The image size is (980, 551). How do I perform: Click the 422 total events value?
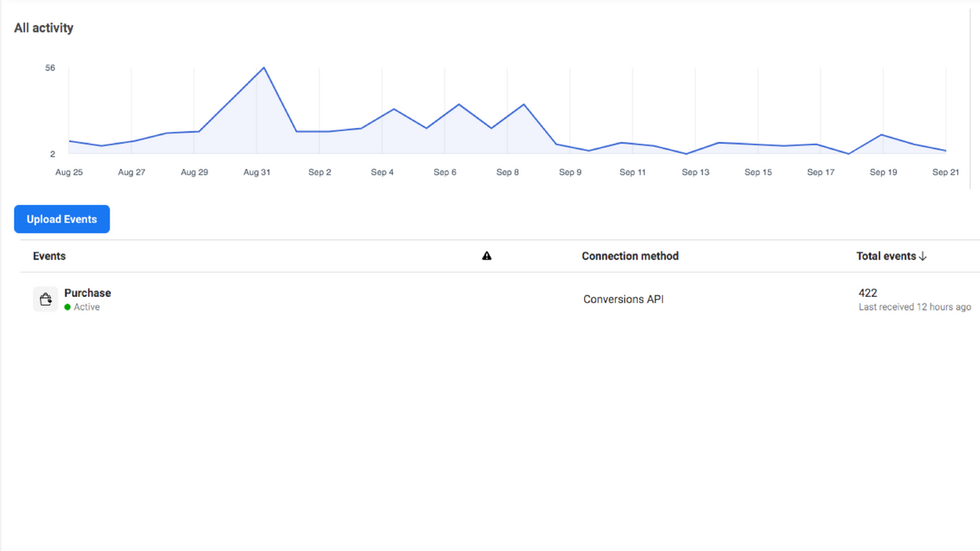click(x=867, y=293)
